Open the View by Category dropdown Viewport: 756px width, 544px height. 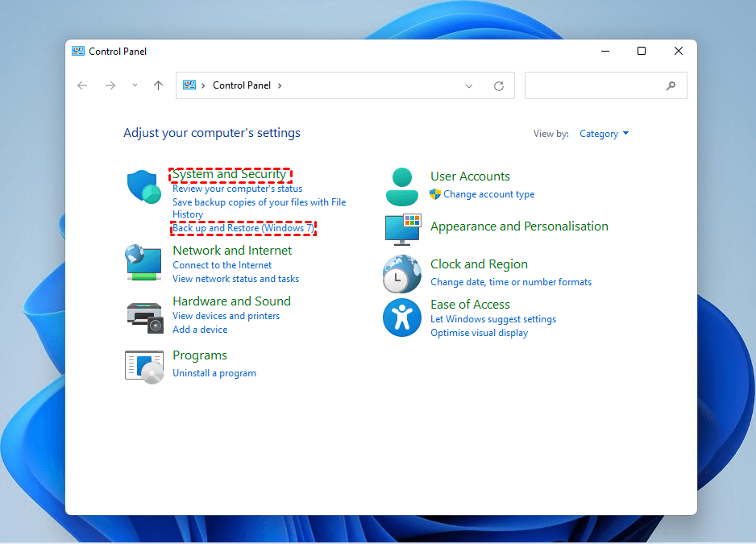604,134
